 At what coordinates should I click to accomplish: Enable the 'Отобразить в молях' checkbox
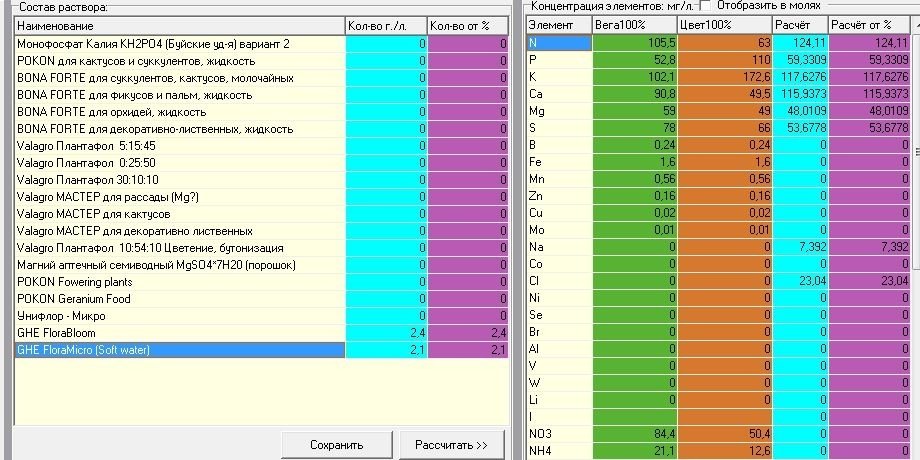pyautogui.click(x=706, y=5)
